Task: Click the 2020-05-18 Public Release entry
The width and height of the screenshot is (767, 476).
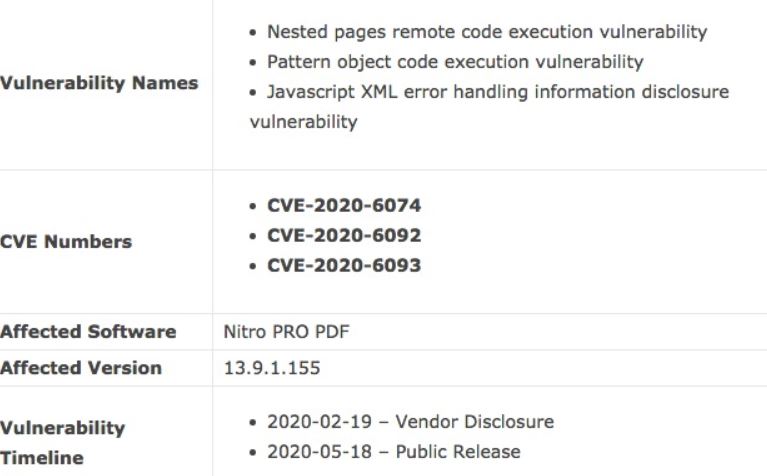Action: coord(394,452)
